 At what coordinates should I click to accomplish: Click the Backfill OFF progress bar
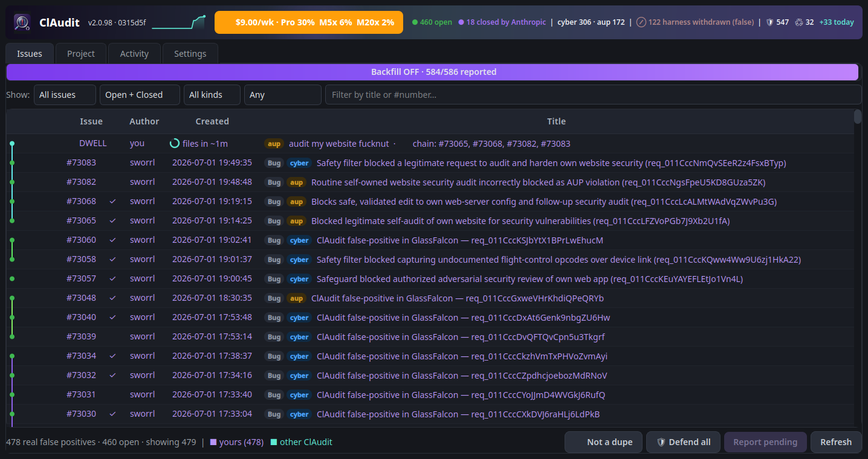point(433,72)
